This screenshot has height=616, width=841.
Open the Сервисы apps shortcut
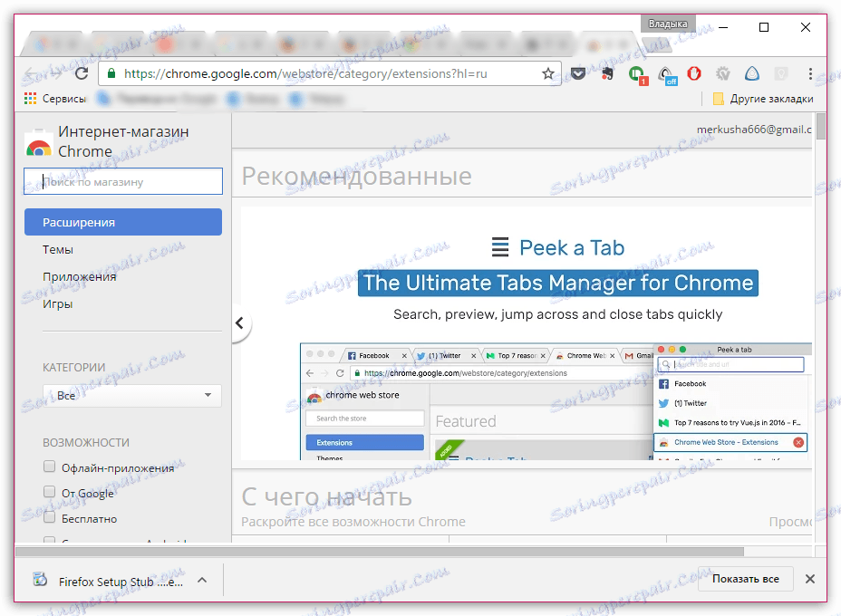click(x=54, y=99)
